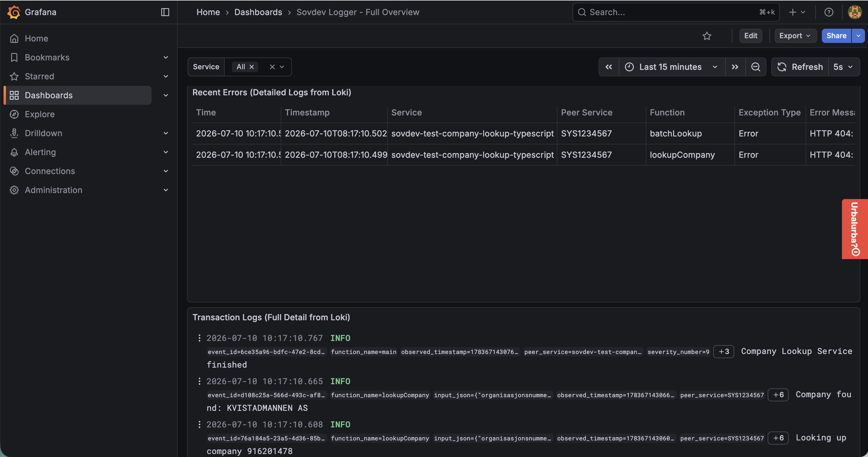Image resolution: width=868 pixels, height=457 pixels.
Task: Sort by the Exception Type column header
Action: click(x=769, y=112)
